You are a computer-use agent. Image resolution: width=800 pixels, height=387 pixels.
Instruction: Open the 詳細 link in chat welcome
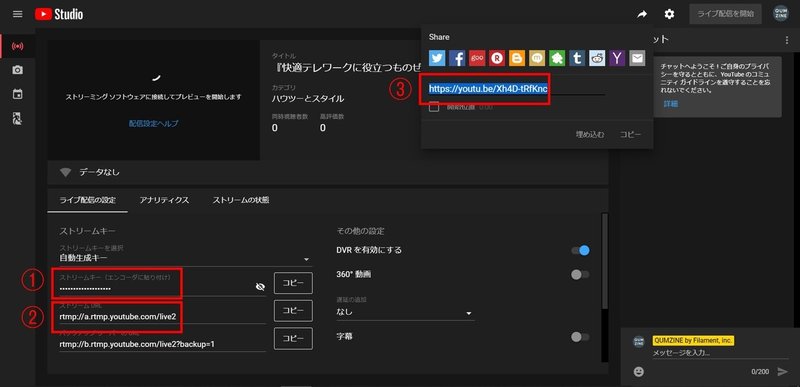[671, 104]
